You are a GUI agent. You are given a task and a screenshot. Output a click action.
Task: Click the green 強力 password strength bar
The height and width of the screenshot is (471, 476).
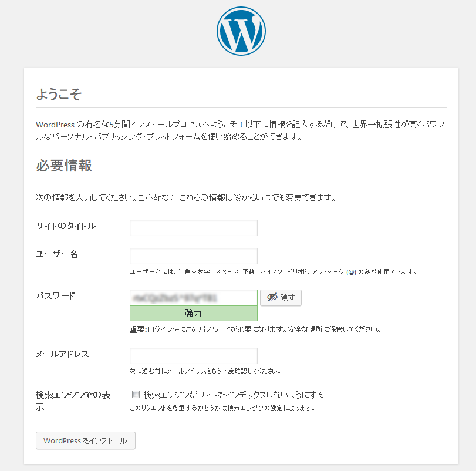coord(194,314)
